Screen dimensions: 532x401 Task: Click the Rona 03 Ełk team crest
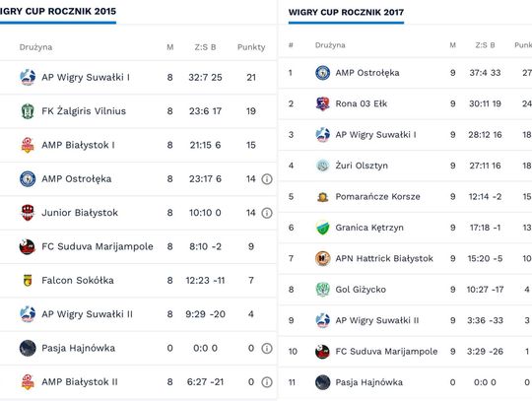point(323,103)
